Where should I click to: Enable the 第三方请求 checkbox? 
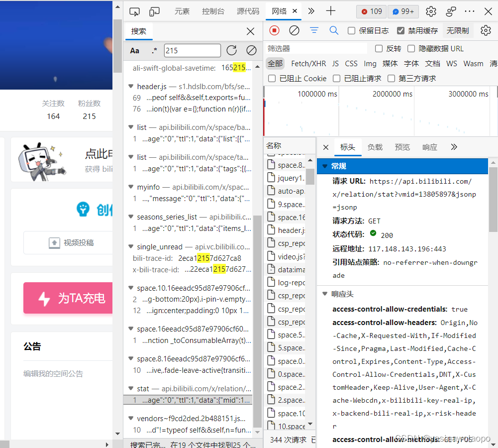pos(391,79)
